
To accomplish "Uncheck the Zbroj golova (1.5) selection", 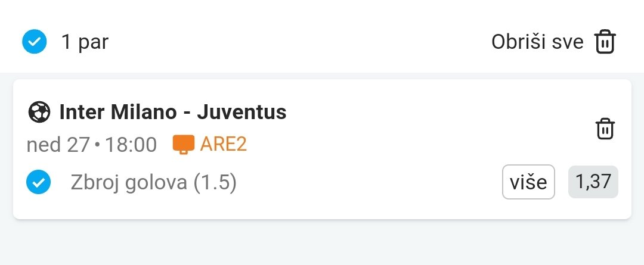I will (39, 183).
